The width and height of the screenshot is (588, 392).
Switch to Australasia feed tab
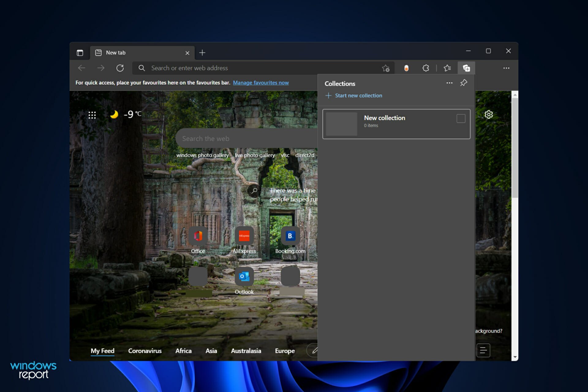pos(246,351)
